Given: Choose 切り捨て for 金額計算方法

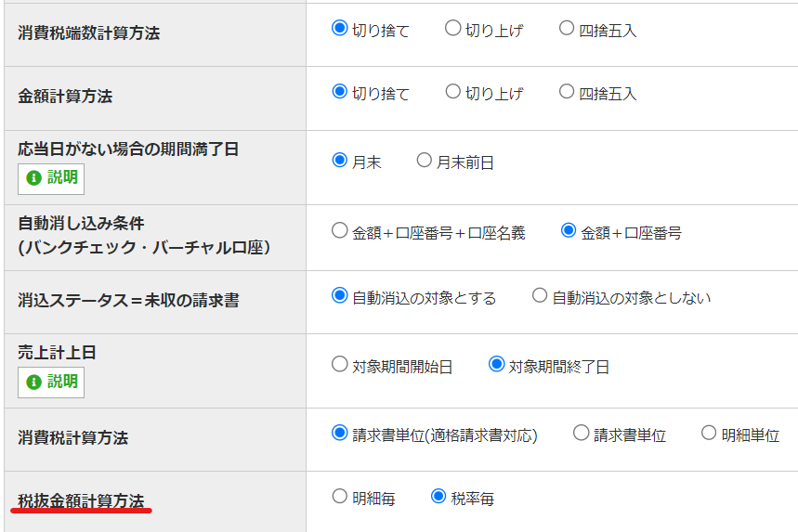Looking at the screenshot, I should (339, 92).
